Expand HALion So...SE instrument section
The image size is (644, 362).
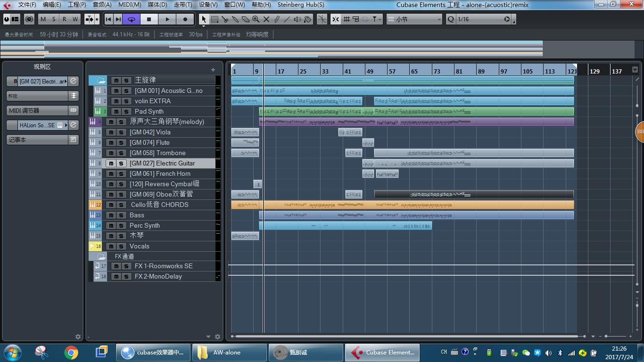click(42, 125)
